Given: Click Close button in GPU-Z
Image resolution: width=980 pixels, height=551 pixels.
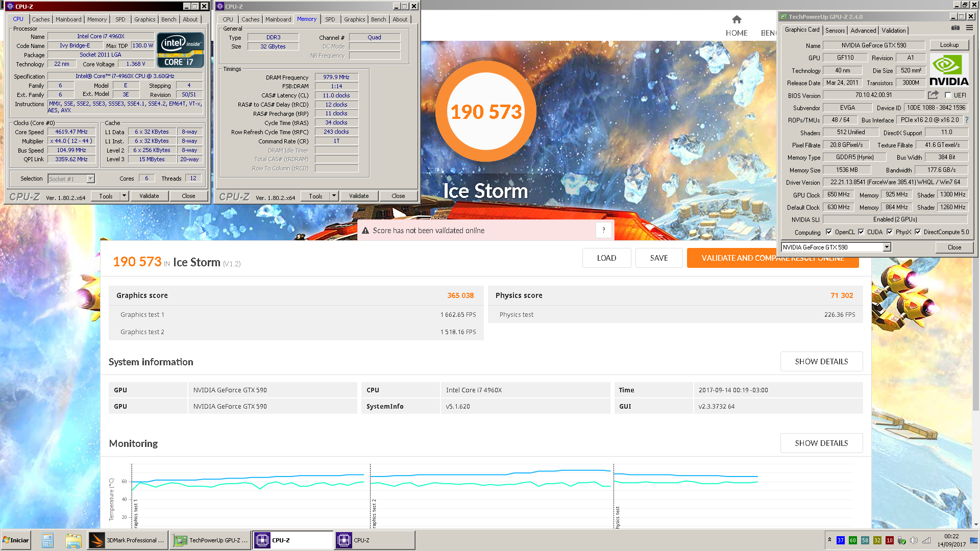Looking at the screenshot, I should 954,247.
